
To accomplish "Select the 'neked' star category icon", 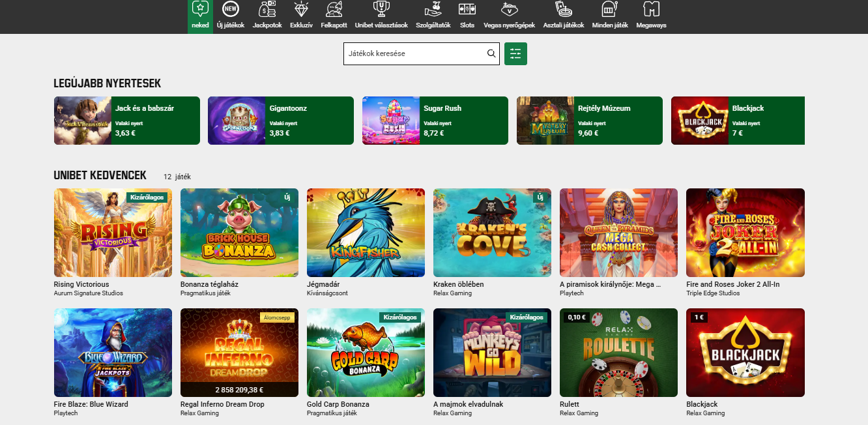I will (200, 8).
